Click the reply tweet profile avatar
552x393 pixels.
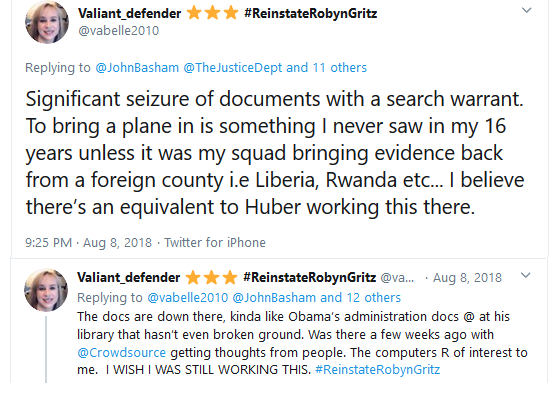(x=46, y=290)
